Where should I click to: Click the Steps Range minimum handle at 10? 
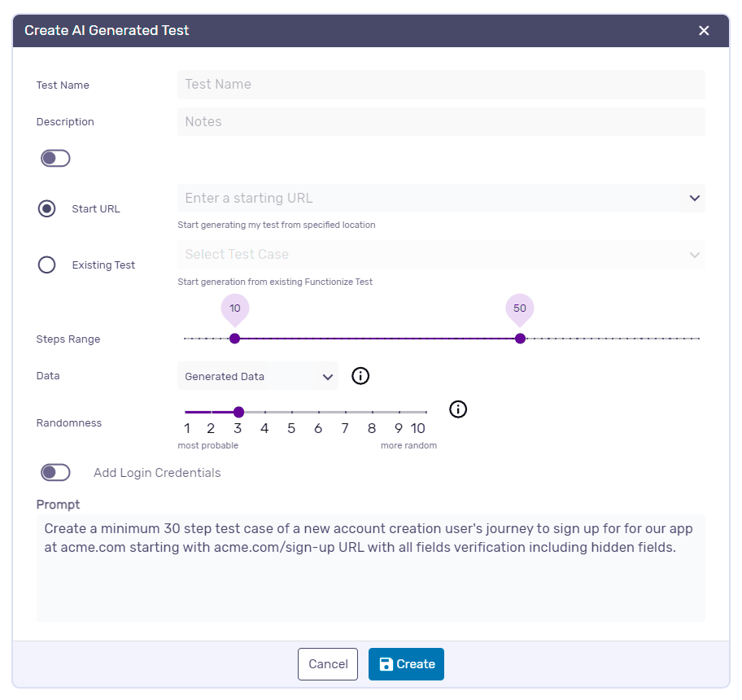(x=234, y=339)
